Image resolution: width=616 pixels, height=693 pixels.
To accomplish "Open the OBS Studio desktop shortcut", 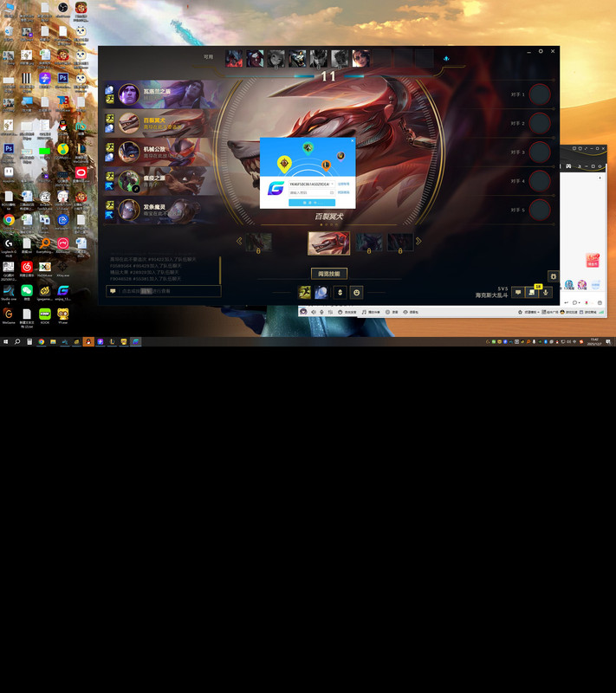I will [x=62, y=10].
